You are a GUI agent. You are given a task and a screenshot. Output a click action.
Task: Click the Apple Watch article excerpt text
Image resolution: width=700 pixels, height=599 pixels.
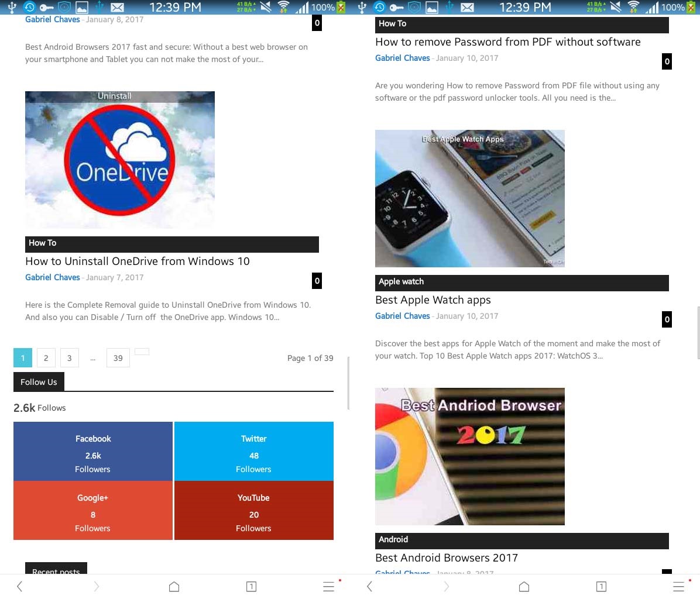517,350
